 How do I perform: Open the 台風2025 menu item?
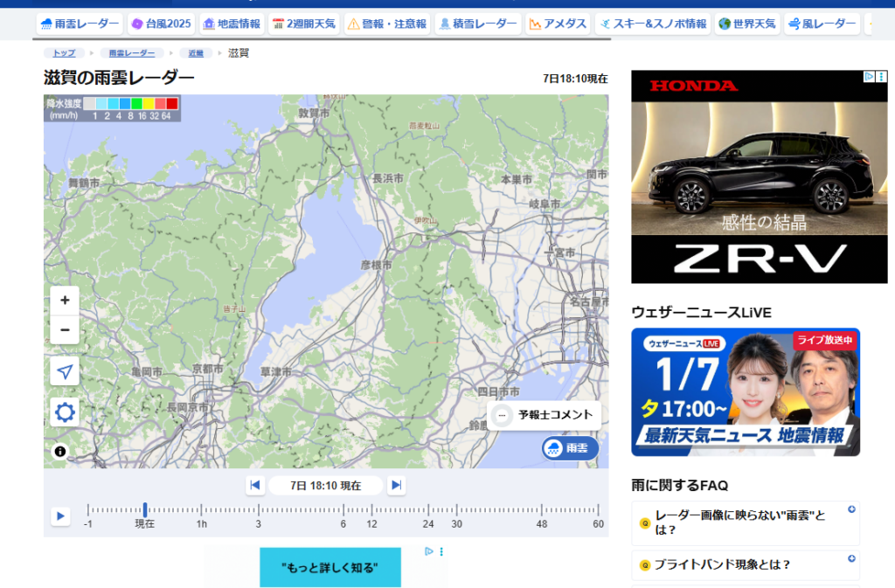pyautogui.click(x=161, y=24)
